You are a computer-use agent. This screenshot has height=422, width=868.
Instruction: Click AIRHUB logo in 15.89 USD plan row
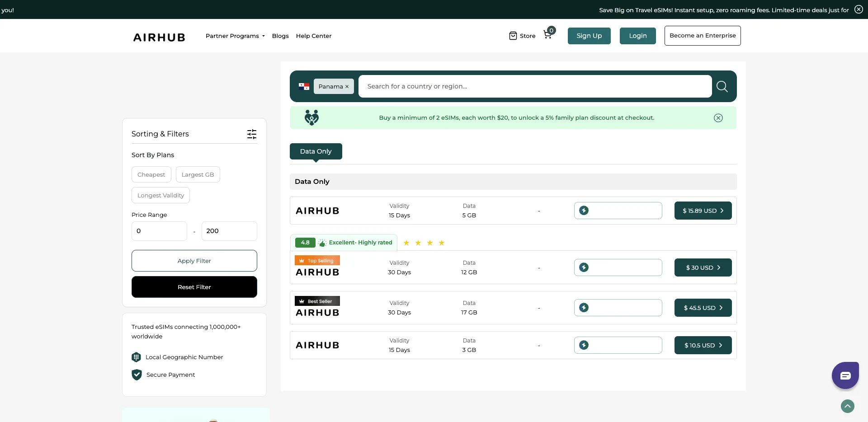317,211
